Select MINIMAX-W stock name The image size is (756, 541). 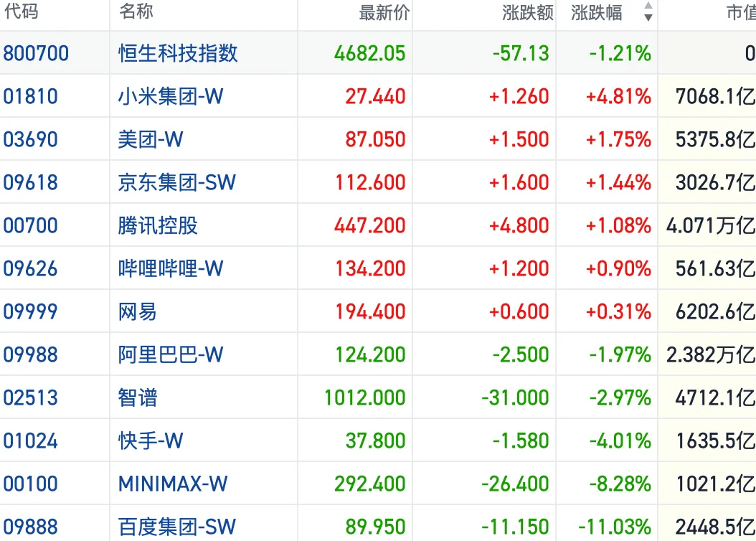pyautogui.click(x=173, y=484)
